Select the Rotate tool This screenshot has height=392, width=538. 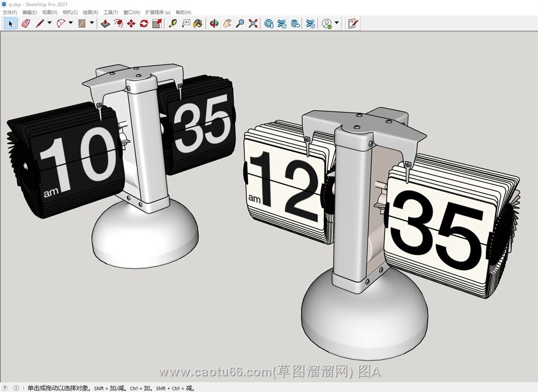click(144, 23)
